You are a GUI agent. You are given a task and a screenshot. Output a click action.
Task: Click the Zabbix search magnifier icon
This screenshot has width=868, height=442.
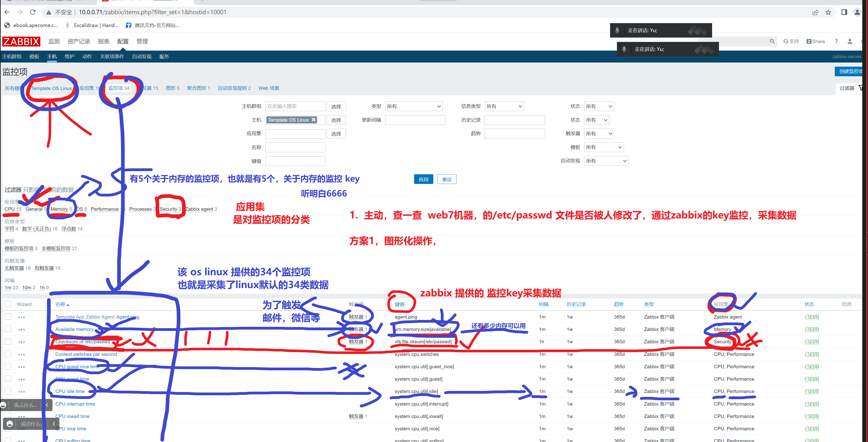tap(772, 41)
